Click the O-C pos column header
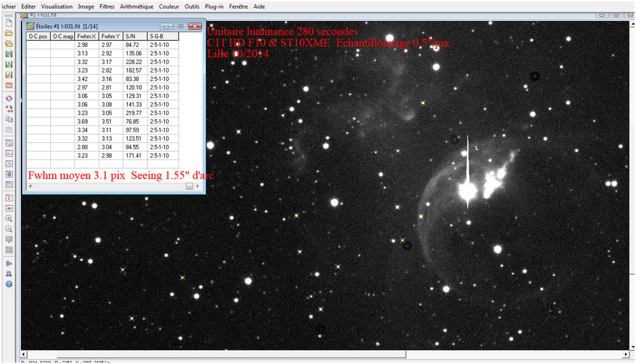636x364 pixels. tap(39, 36)
